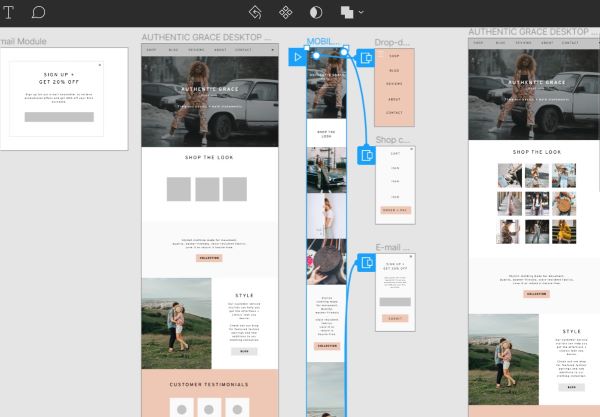Click the pink COLLECTION button in left desktop frame
Image resolution: width=600 pixels, height=417 pixels.
pos(209,258)
